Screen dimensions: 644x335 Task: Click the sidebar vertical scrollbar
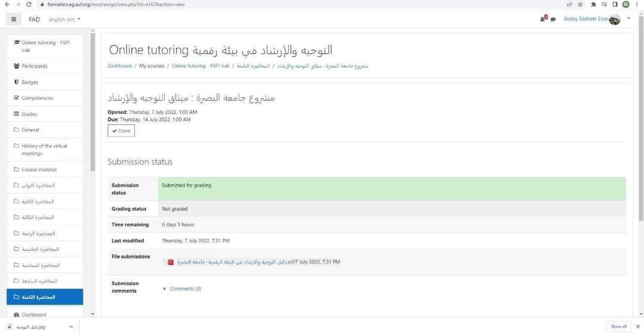[x=92, y=102]
